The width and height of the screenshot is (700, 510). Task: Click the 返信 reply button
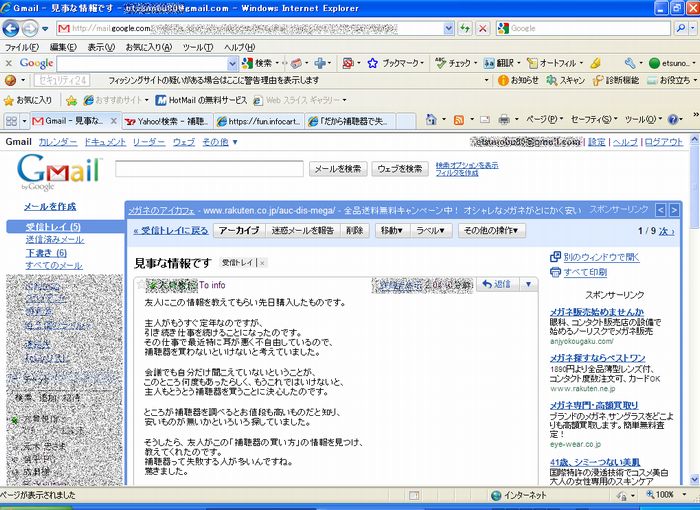(x=497, y=284)
